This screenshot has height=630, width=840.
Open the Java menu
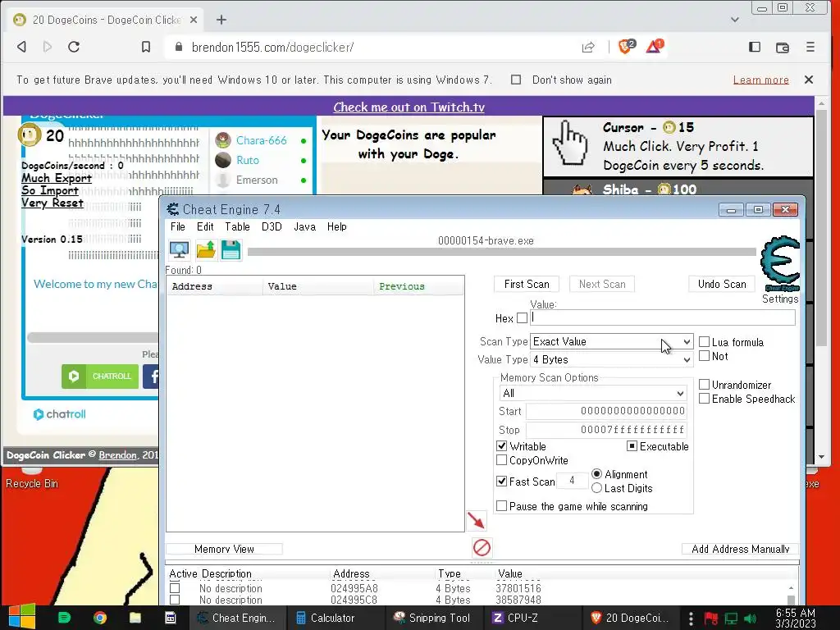(x=304, y=226)
